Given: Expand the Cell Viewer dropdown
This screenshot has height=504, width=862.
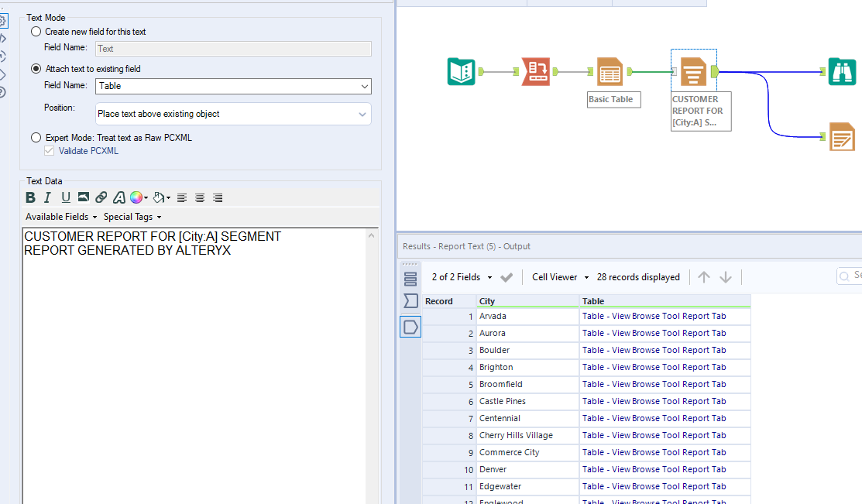Looking at the screenshot, I should [x=586, y=277].
